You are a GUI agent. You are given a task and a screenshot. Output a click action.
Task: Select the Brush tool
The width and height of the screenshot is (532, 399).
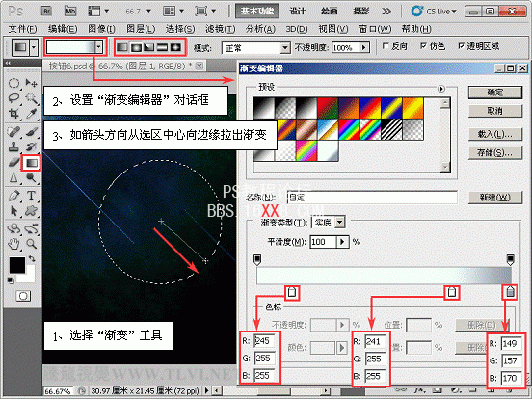click(x=32, y=132)
